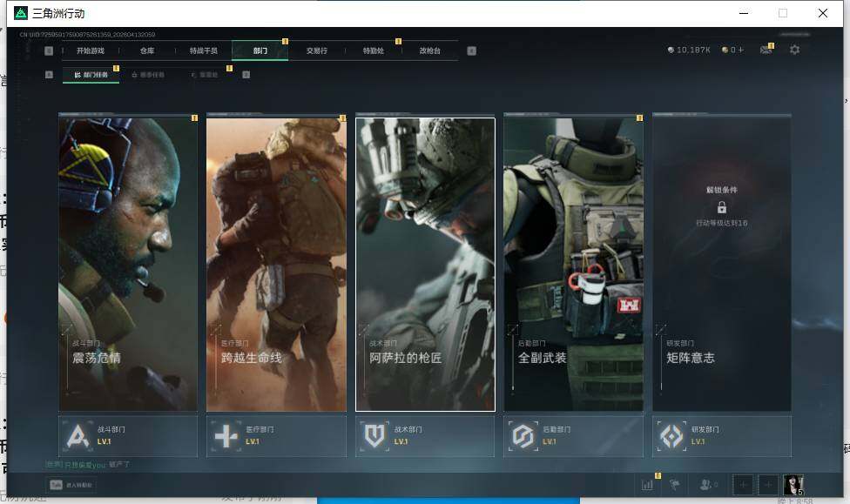Viewport: 850px width, 504px height.
Task: Click the logistics department hexagon emblem
Action: tap(523, 436)
